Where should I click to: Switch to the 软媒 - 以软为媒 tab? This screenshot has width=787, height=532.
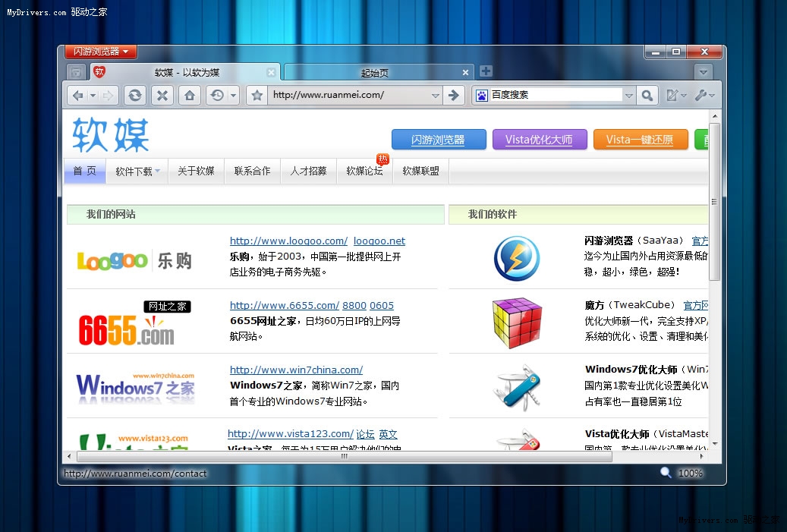[x=186, y=72]
